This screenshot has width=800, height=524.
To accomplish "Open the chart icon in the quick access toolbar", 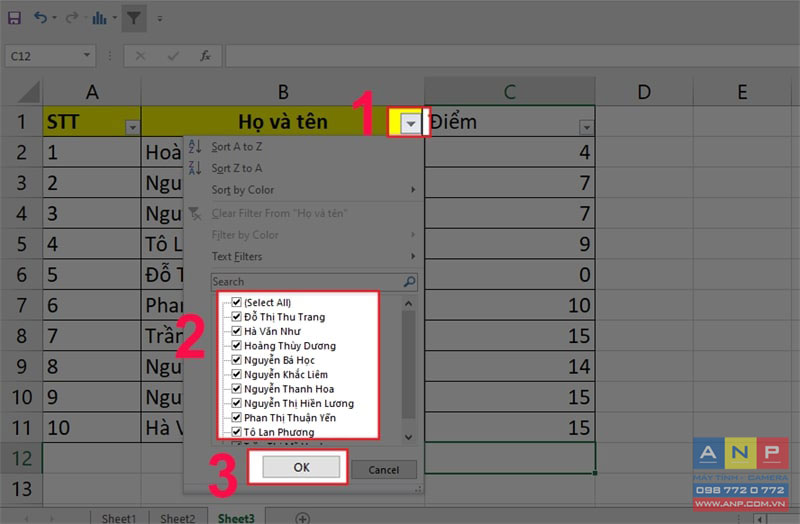I will (x=99, y=19).
